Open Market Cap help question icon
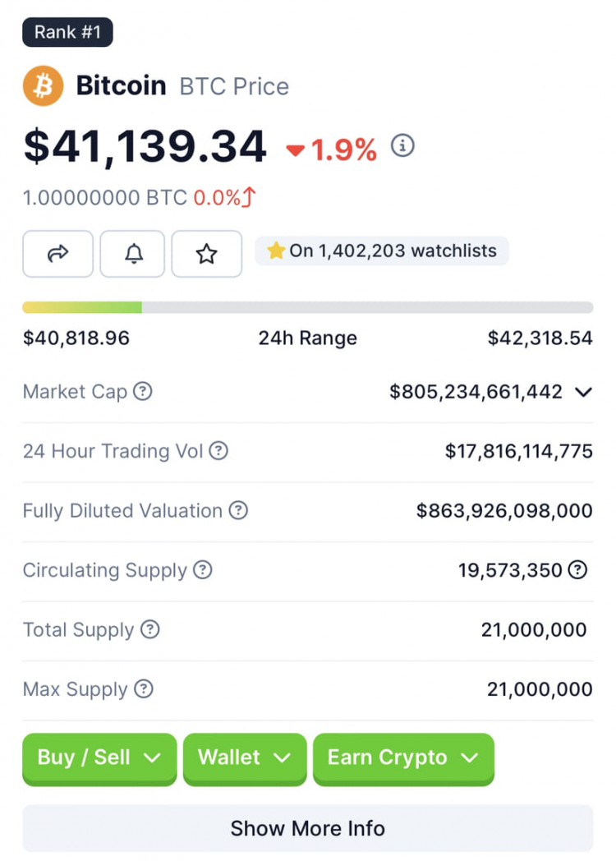 pos(143,392)
